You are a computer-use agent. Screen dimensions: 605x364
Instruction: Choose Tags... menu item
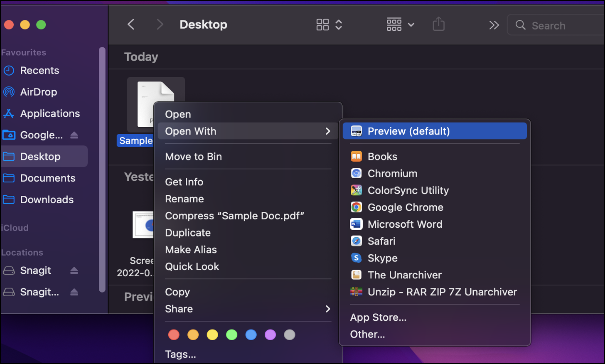(180, 354)
